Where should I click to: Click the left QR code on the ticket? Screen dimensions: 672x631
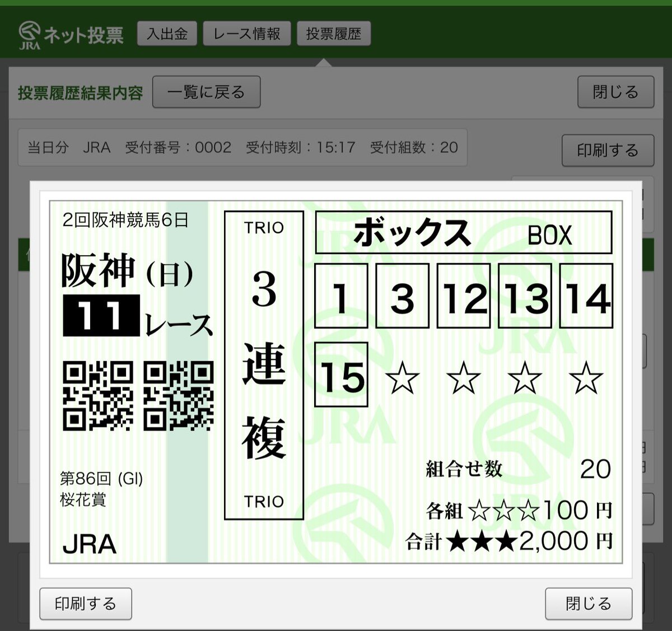(98, 396)
